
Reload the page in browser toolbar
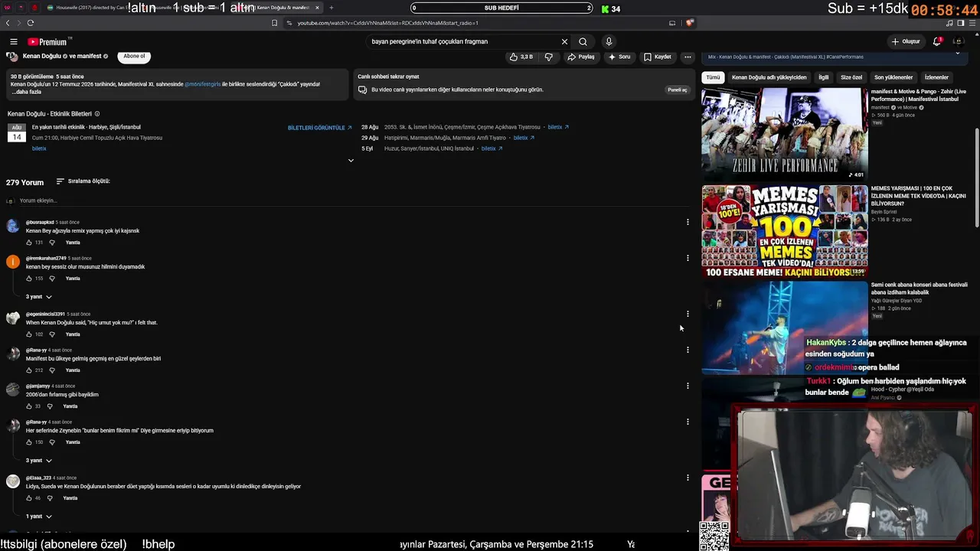coord(31,23)
